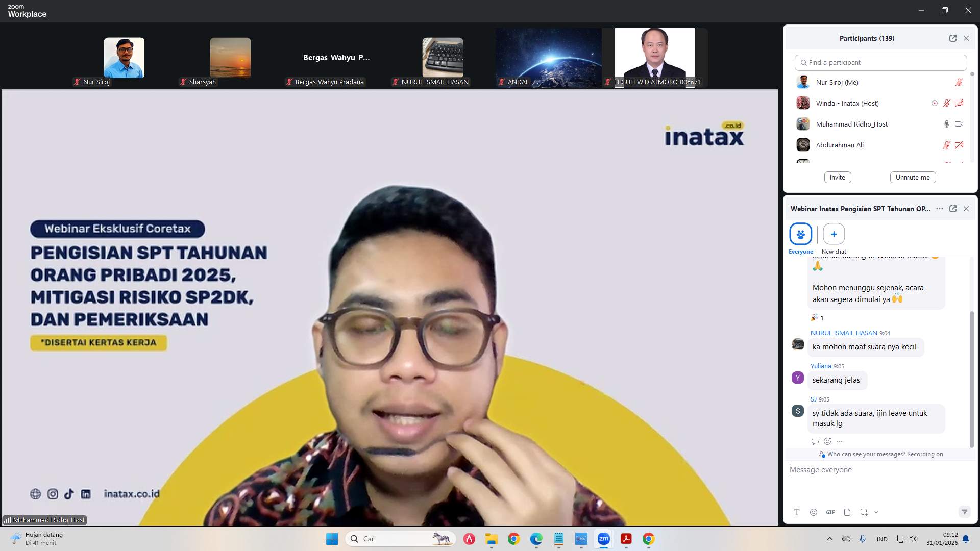Open the GIF picker in chat
The height and width of the screenshot is (551, 980).
[830, 512]
